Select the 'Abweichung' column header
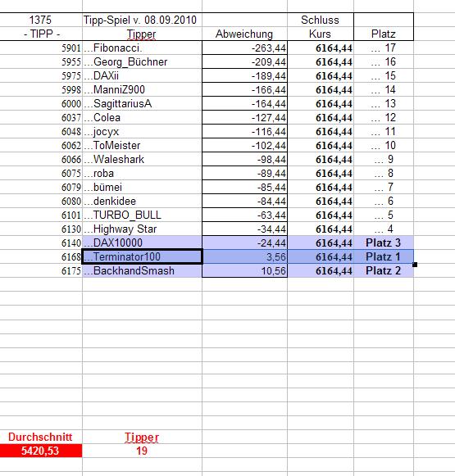Viewport: 455px width, 476px height. point(244,34)
